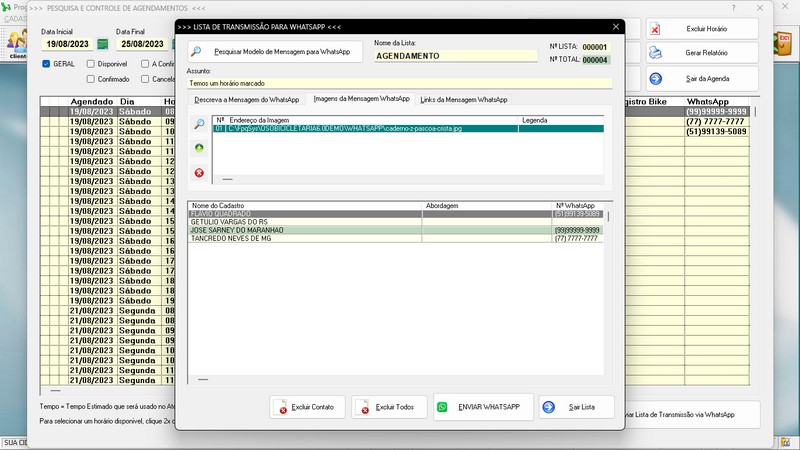800x450 pixels.
Task: Click Excluir Contato button
Action: tap(308, 407)
